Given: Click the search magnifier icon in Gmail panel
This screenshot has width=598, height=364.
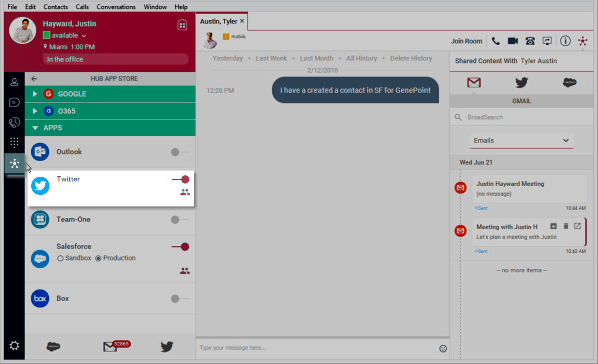Looking at the screenshot, I should click(x=458, y=117).
